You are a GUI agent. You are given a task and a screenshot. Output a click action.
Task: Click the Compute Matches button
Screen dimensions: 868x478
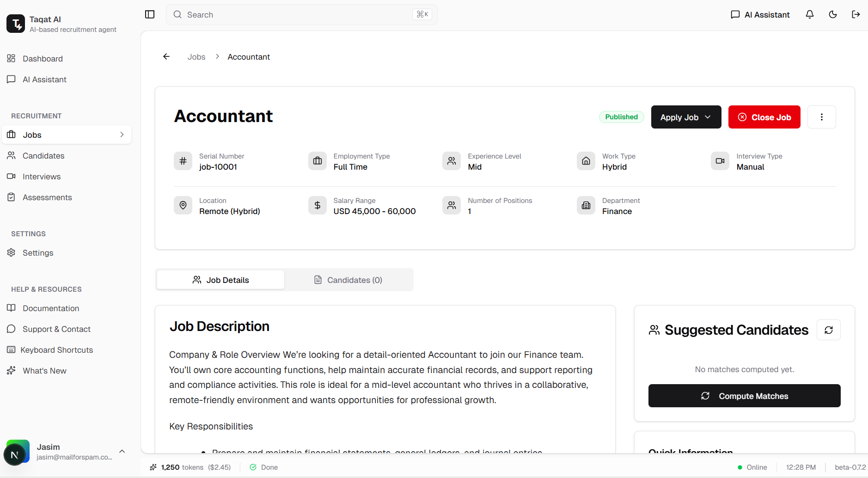point(744,396)
